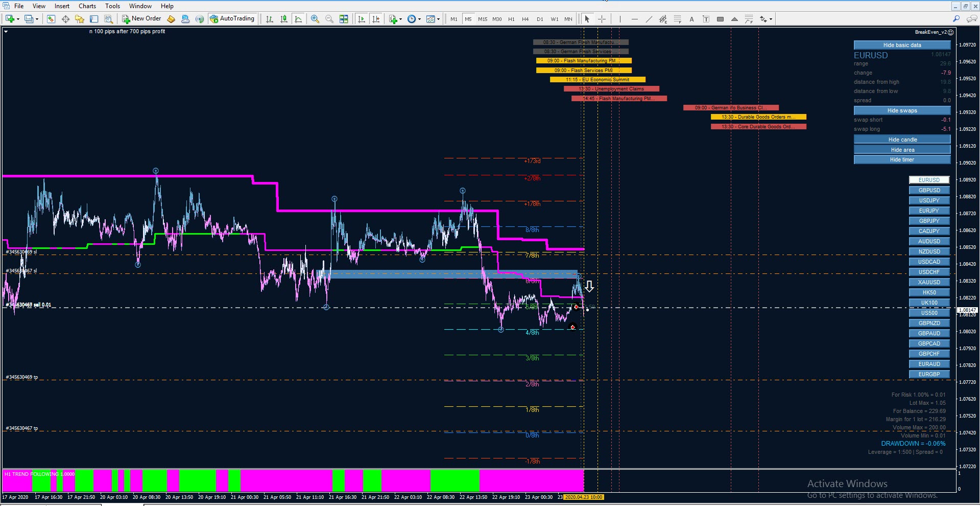Viewport: 980px width, 506px height.
Task: Switch symbol to XAUUSD
Action: coord(929,282)
